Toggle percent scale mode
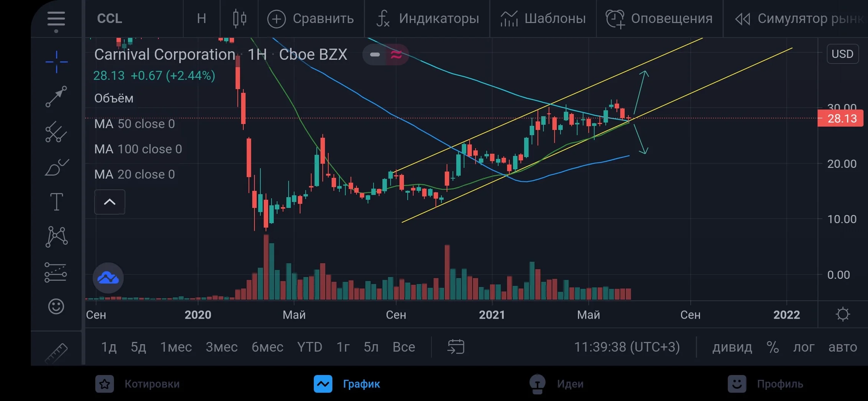 point(773,347)
